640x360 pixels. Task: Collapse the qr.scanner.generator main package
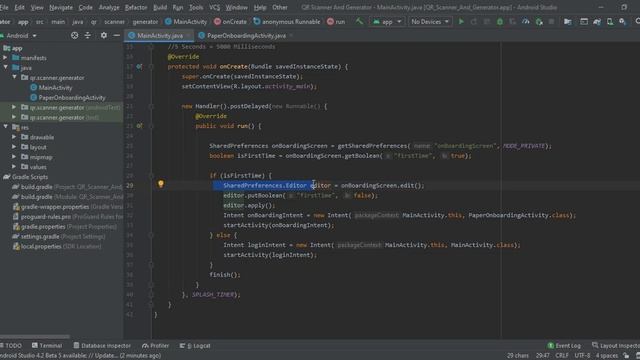point(14,78)
